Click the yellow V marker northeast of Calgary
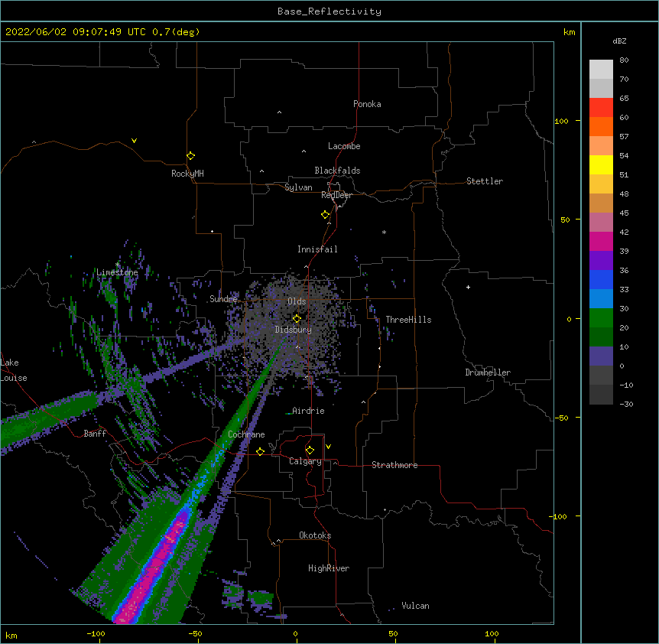 coord(328,447)
